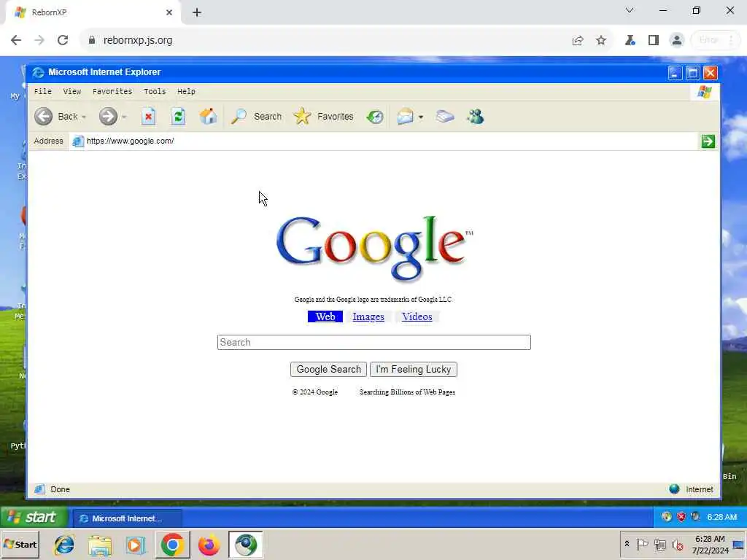Expand the Mail button dropdown arrow
747x560 pixels.
[x=421, y=117]
